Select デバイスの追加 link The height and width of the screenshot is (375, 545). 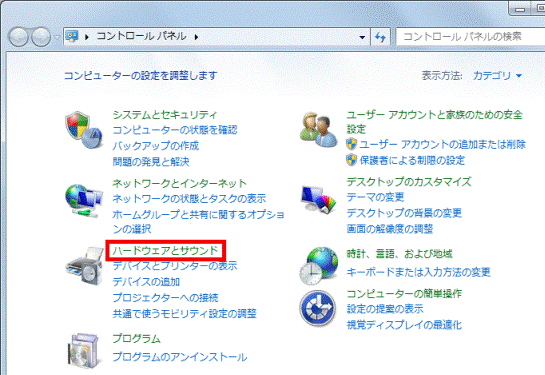point(146,282)
